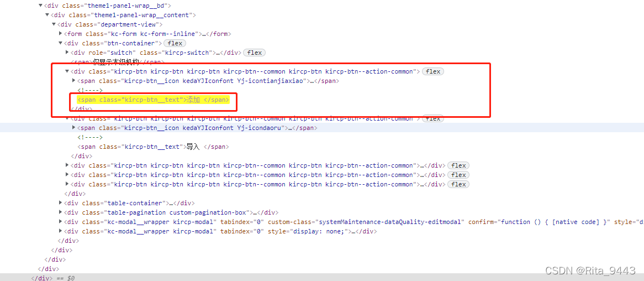The image size is (644, 281).
Task: Click ellipsis inside the kc-form form tag
Action: click(205, 34)
